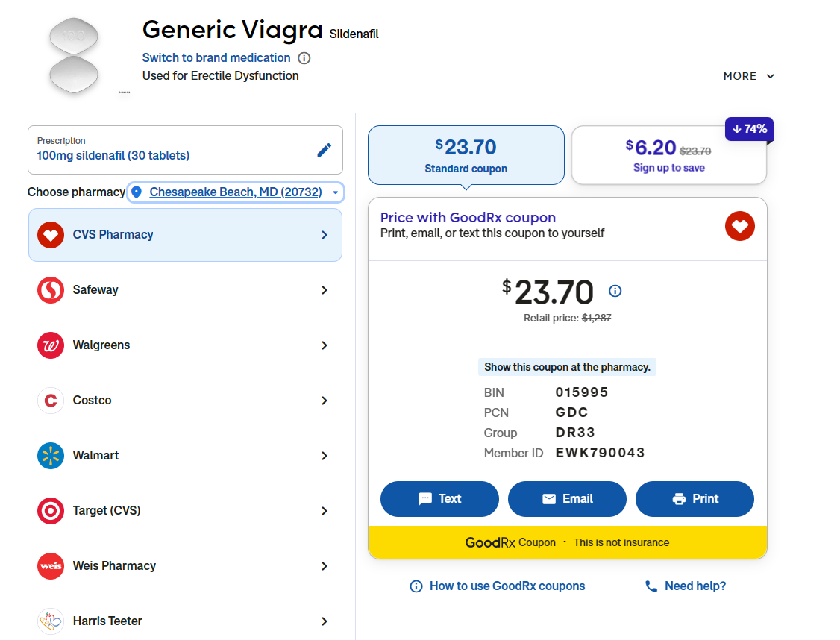Select Member ID EWK790043
This screenshot has width=840, height=640.
pyautogui.click(x=600, y=453)
